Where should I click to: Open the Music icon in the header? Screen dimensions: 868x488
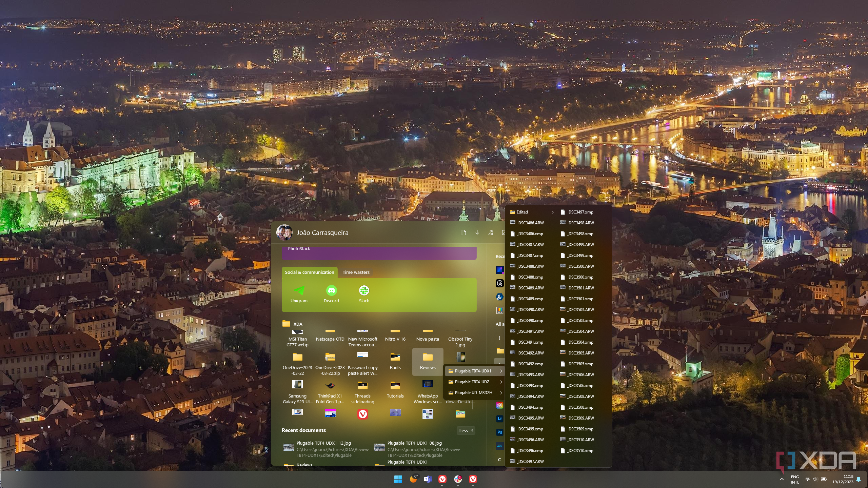(491, 232)
